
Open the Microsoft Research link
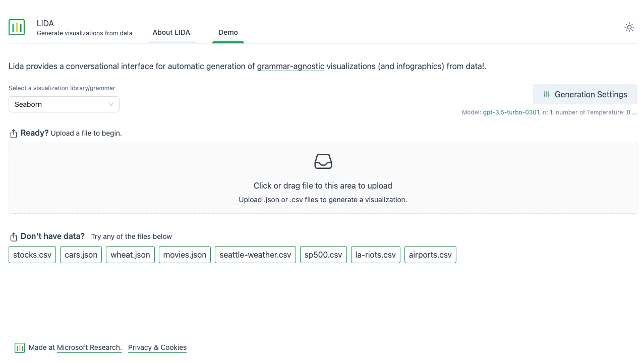89,347
